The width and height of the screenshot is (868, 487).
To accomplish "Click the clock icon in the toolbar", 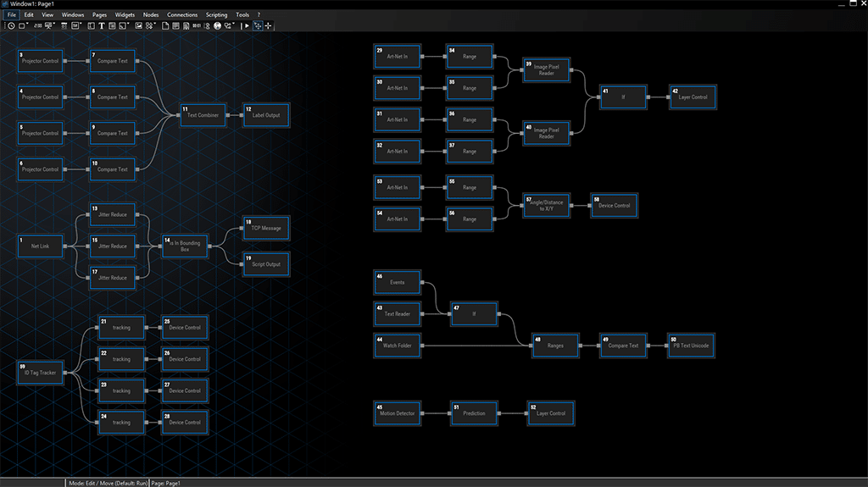I will click(x=11, y=25).
